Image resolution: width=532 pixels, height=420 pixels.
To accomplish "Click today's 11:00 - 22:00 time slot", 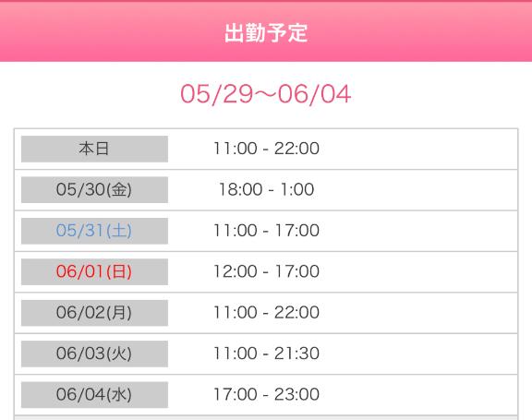I will (x=266, y=149).
